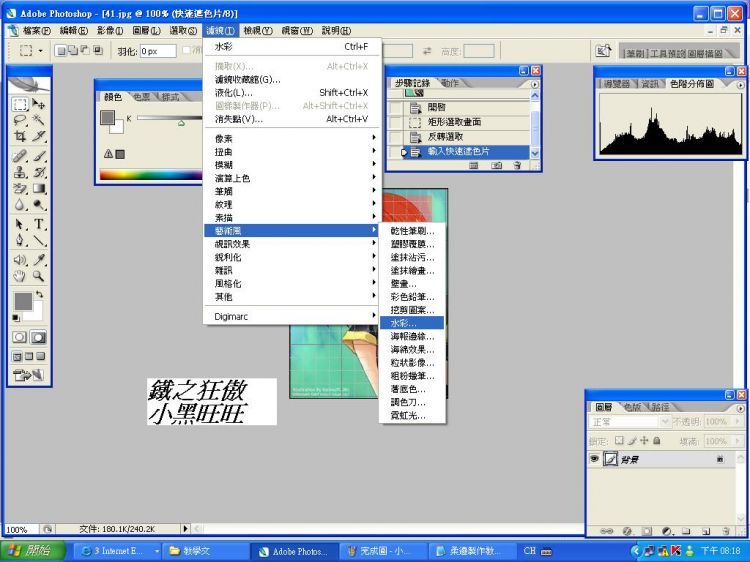Enable Quick Mask mode button
Viewport: 750px width, 562px height.
coord(39,338)
